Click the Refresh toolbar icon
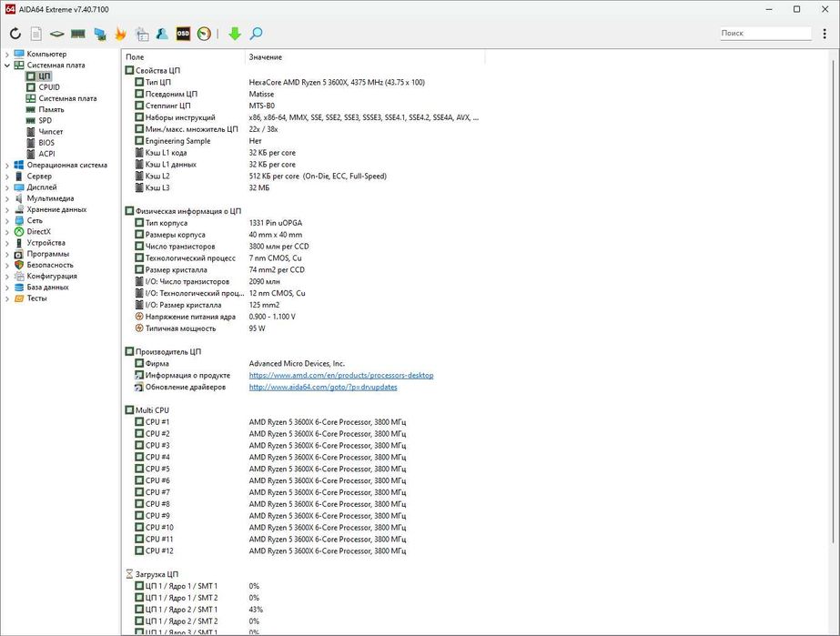Image resolution: width=840 pixels, height=636 pixels. click(15, 34)
